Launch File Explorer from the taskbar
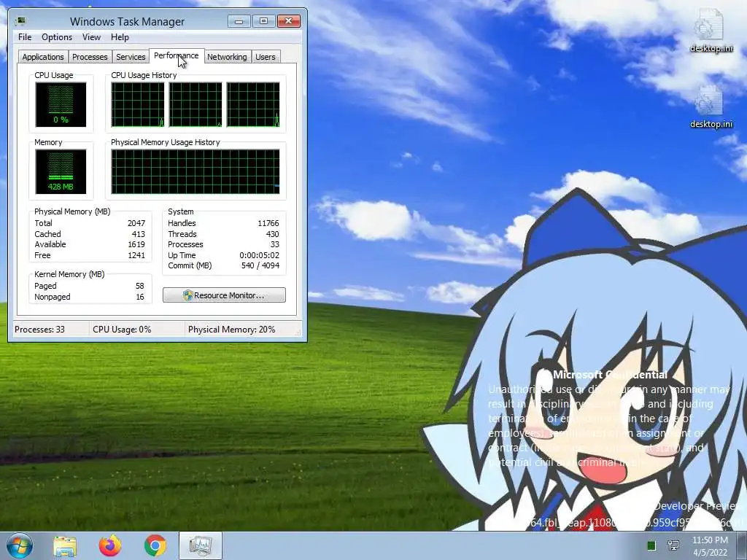This screenshot has height=560, width=747. point(65,546)
